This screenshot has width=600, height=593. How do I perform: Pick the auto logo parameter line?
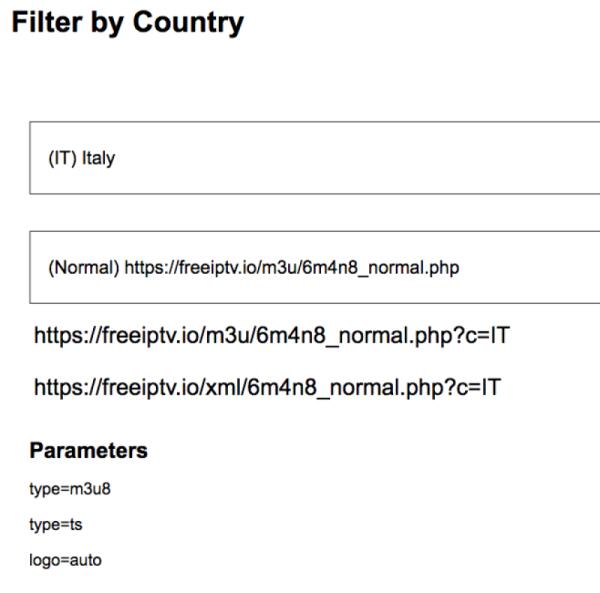[65, 560]
